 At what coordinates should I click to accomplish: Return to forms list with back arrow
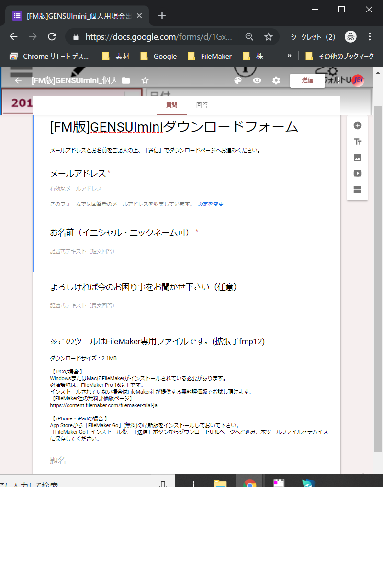click(18, 80)
